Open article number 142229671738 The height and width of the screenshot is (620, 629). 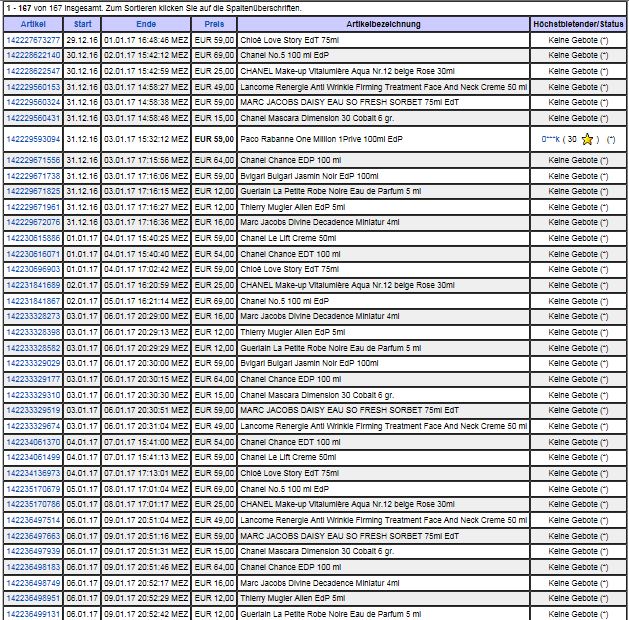coord(33,176)
